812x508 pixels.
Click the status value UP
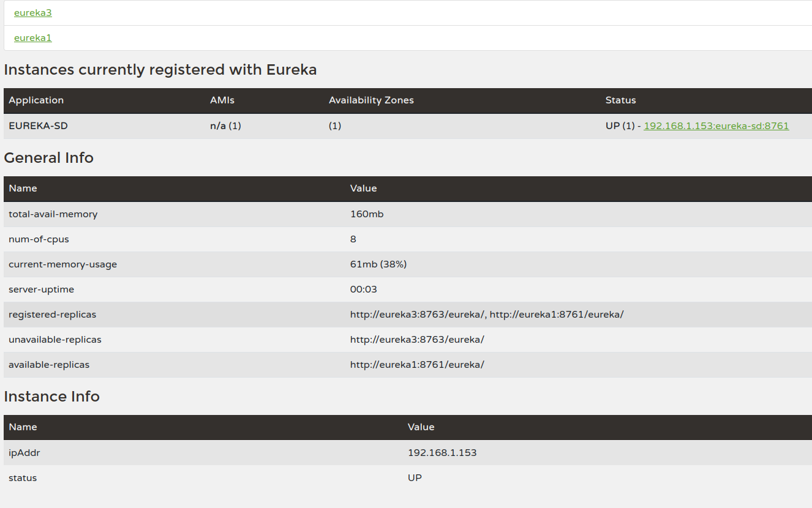(x=414, y=477)
